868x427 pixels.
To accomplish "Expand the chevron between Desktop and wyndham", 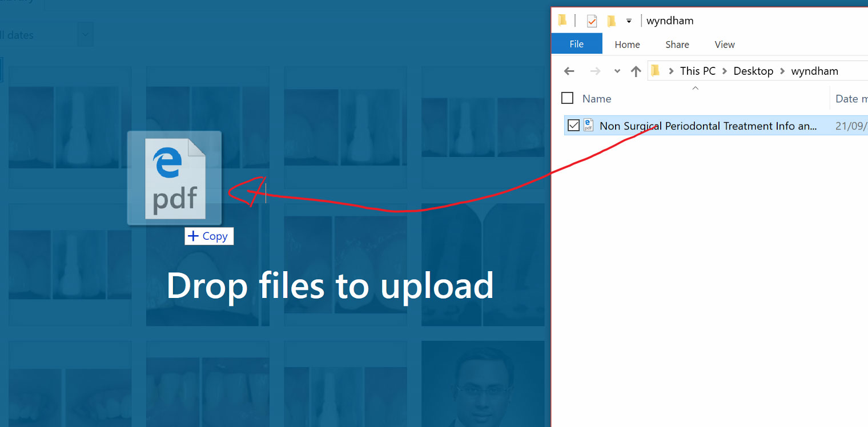I will 782,71.
